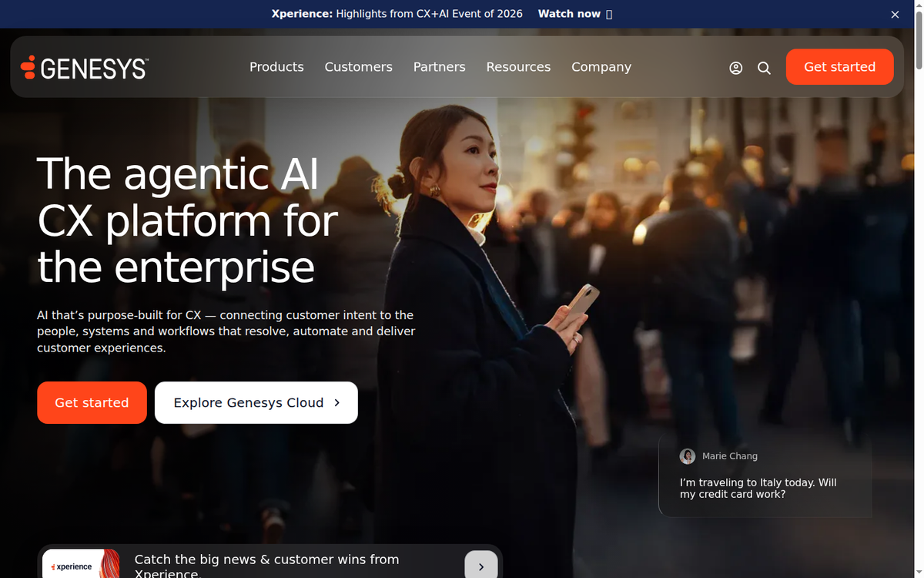This screenshot has width=924, height=578.
Task: Click Get started in the navigation bar
Action: 840,67
